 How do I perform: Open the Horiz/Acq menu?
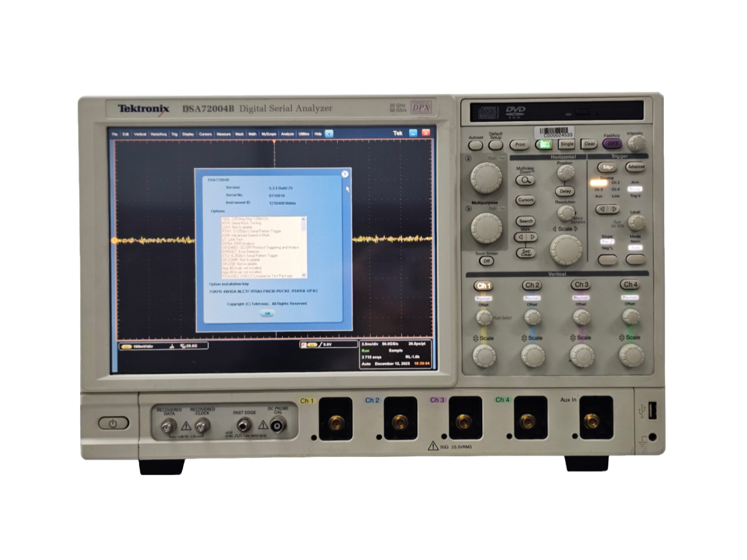click(158, 134)
